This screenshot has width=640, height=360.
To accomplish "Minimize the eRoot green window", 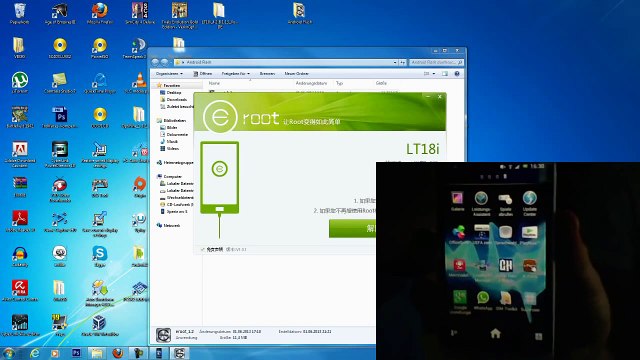I will point(428,97).
